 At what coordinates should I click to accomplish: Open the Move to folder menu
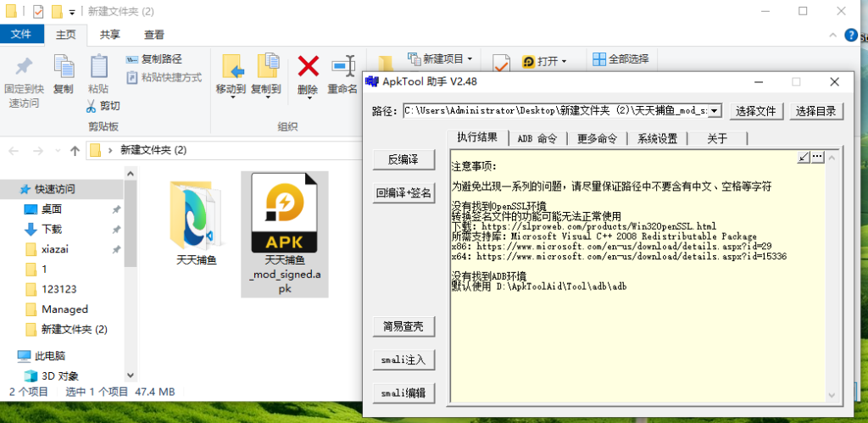click(231, 76)
